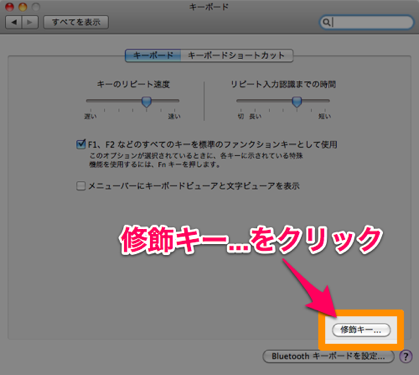Click the キーのリピート速度 heading
Image resolution: width=419 pixels, height=375 pixels.
pyautogui.click(x=133, y=84)
